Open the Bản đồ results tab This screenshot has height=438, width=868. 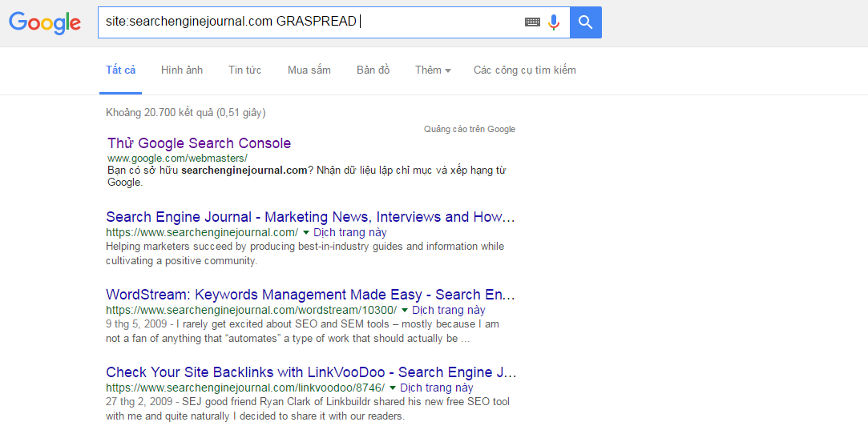pos(373,70)
